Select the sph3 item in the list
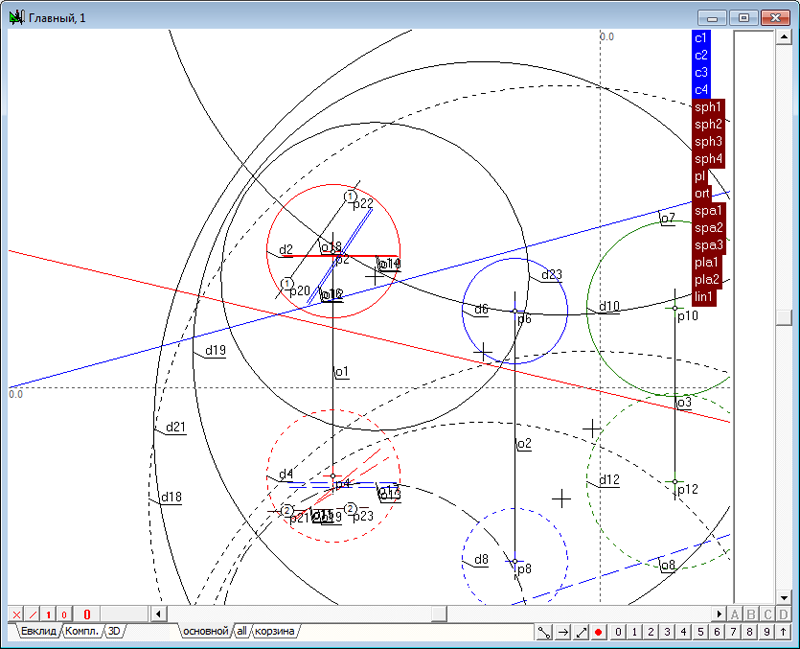800x649 pixels. click(708, 142)
